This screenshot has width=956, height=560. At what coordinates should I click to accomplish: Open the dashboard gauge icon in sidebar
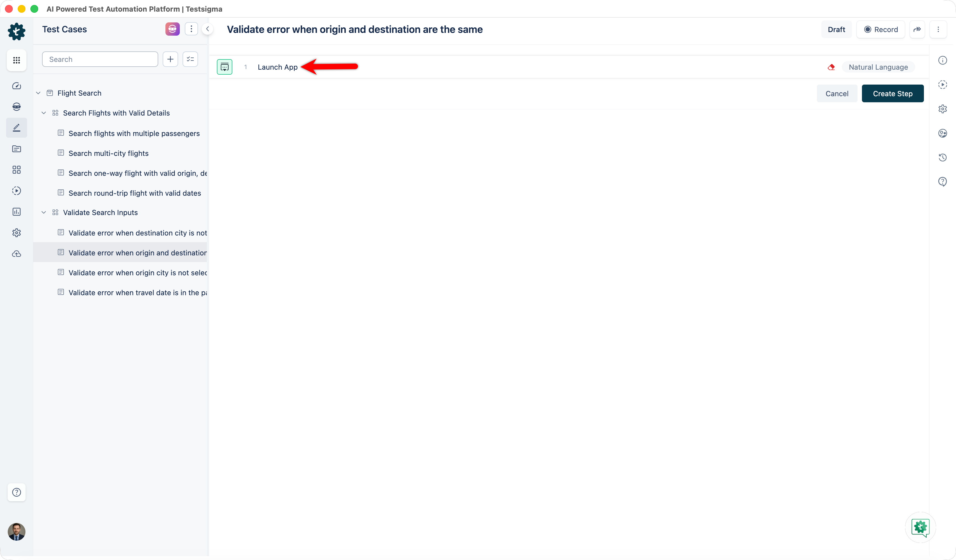coord(16,86)
